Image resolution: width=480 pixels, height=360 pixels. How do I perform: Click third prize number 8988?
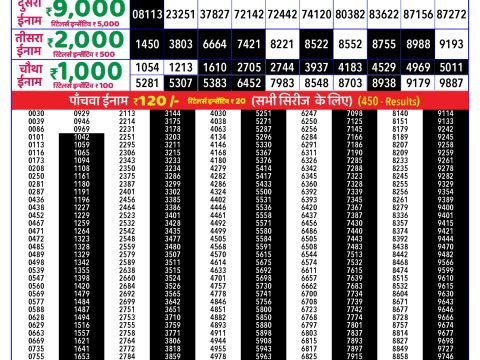[x=418, y=44]
